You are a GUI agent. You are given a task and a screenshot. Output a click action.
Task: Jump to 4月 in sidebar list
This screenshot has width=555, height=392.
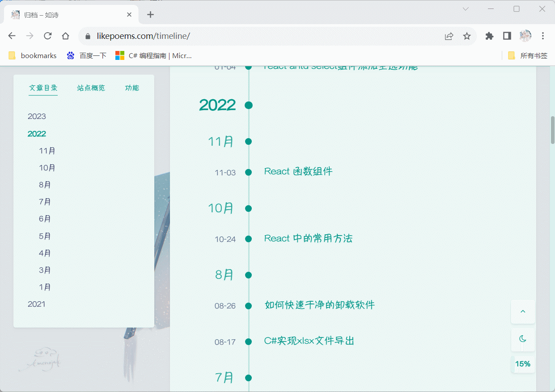tap(45, 253)
